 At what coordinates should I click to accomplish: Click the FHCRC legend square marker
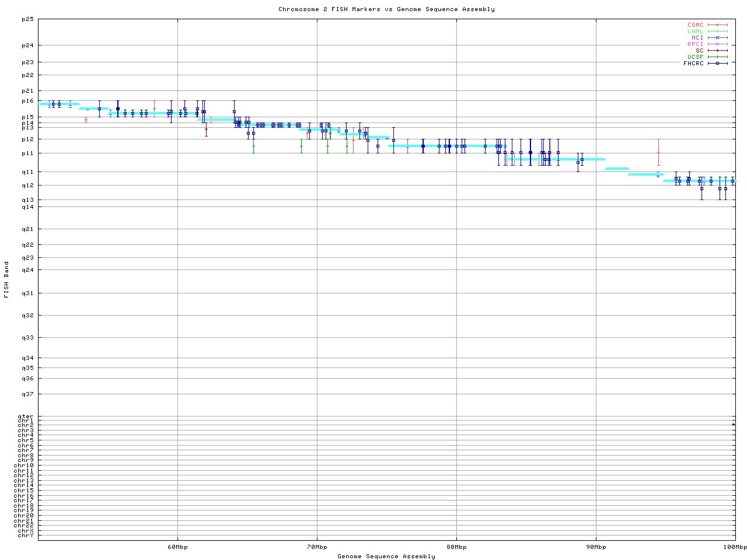pos(717,64)
